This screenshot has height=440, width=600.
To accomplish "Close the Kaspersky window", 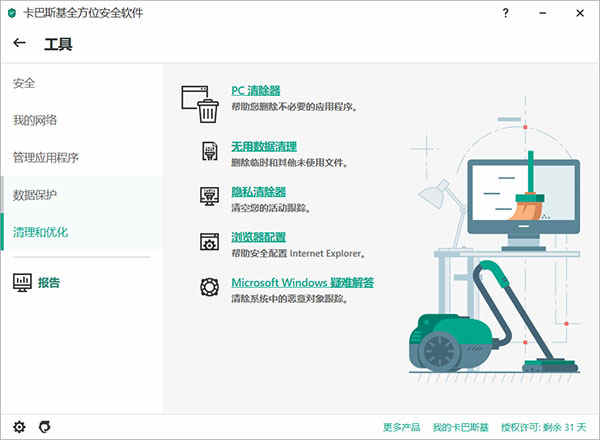I will (580, 13).
